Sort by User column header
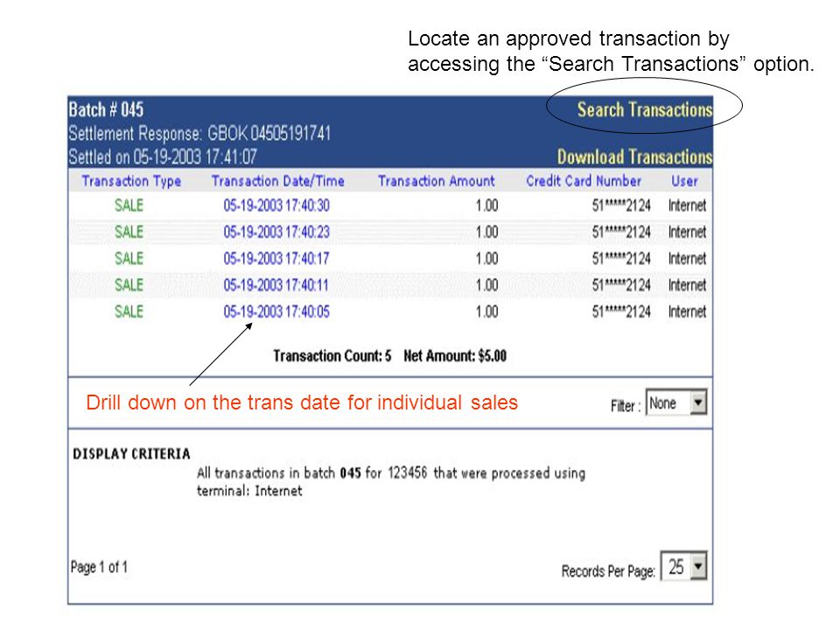This screenshot has width=840, height=630. 684,181
